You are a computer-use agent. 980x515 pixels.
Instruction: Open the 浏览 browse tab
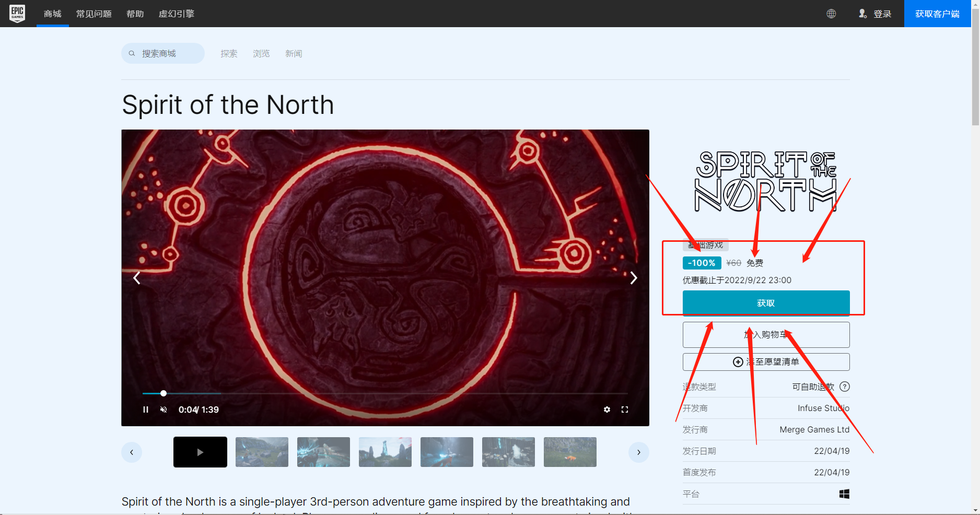(261, 53)
